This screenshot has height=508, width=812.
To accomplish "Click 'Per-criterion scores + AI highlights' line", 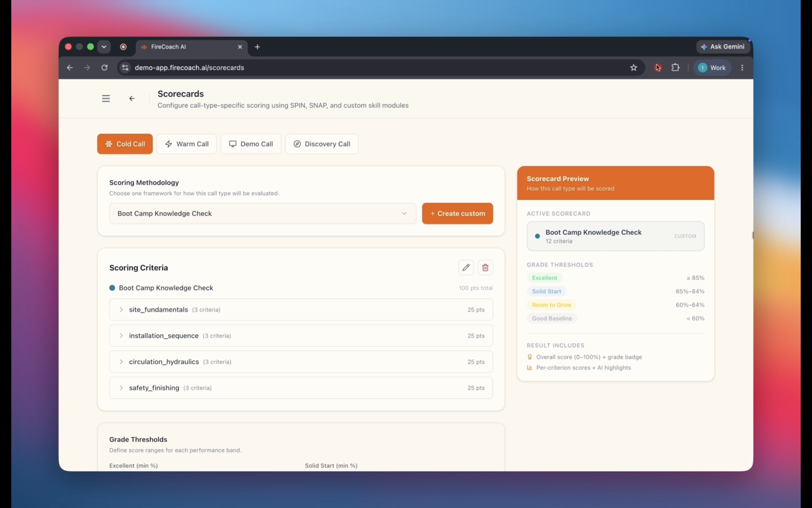I will pos(584,367).
